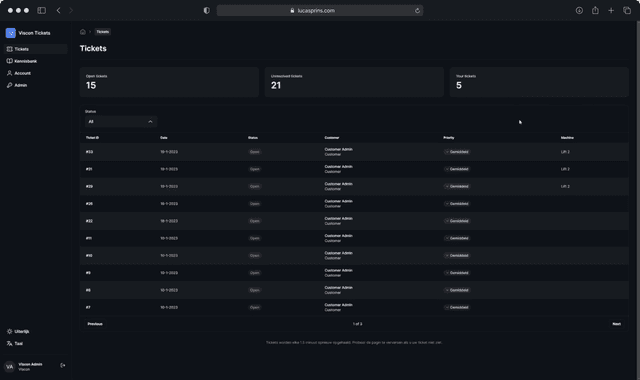The width and height of the screenshot is (640, 380).
Task: Click the Date column header
Action: point(164,138)
